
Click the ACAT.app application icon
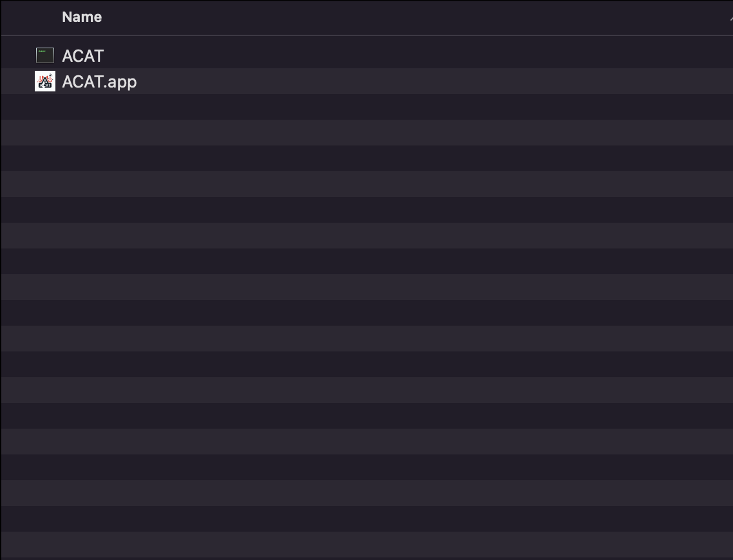click(45, 81)
